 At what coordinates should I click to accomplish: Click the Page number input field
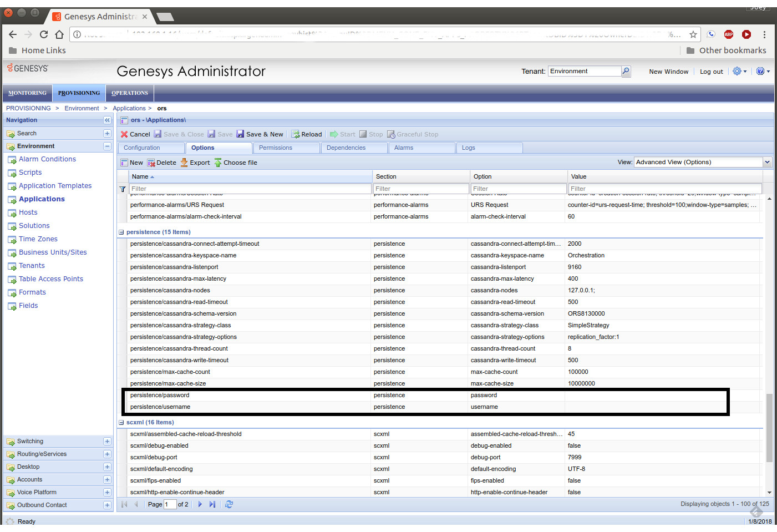pyautogui.click(x=170, y=504)
